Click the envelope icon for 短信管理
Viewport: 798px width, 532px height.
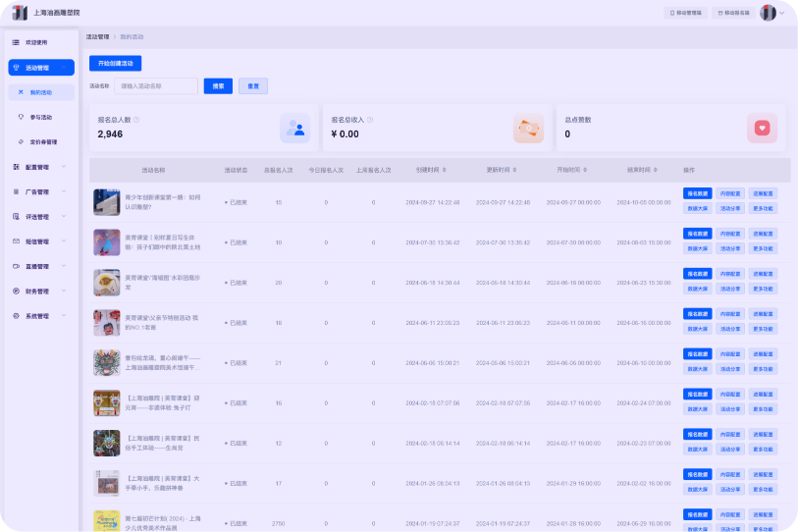click(16, 241)
